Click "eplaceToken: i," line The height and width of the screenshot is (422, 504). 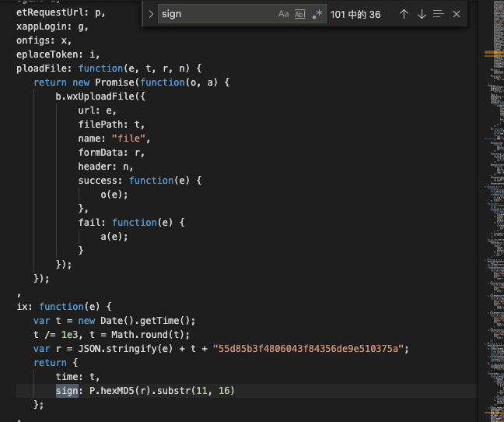(58, 55)
